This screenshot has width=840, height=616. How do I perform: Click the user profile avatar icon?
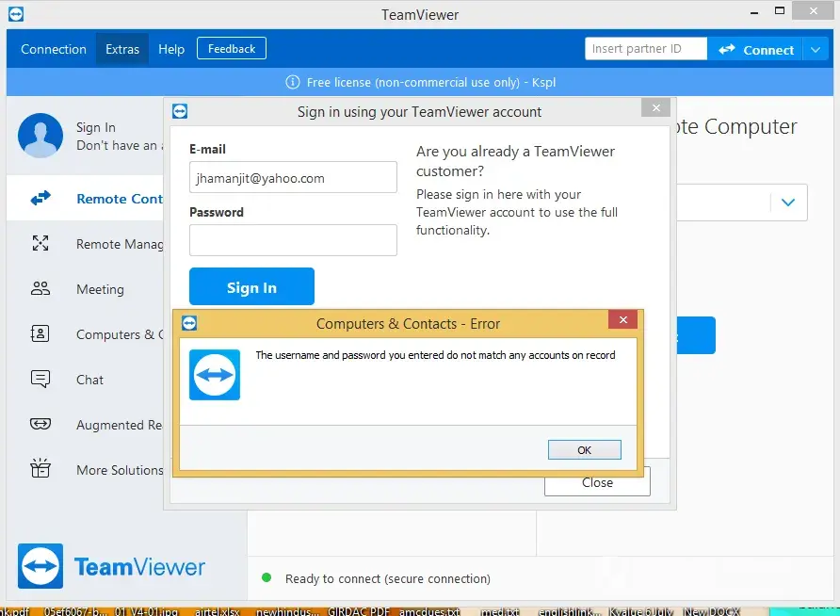[40, 136]
